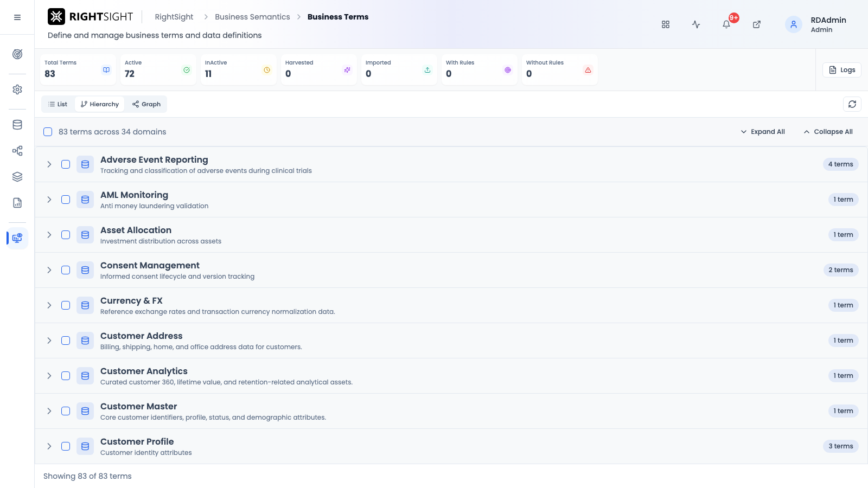
Task: Click the Active count 72
Action: [130, 74]
